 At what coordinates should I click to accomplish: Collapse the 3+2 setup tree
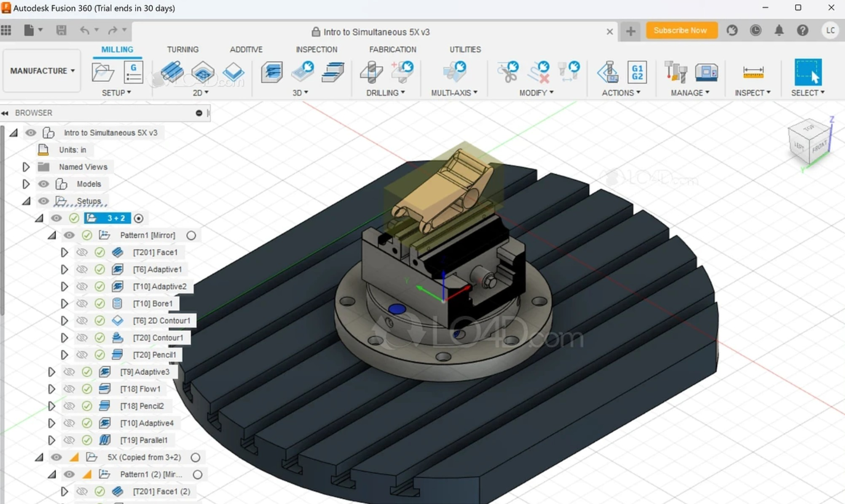point(39,218)
